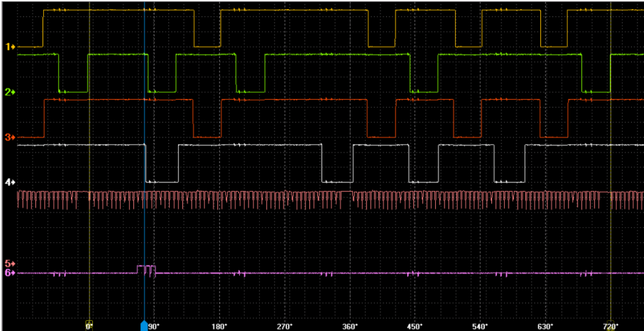644x331 pixels.
Task: Click the 720° rotation marker label
Action: coord(611,326)
